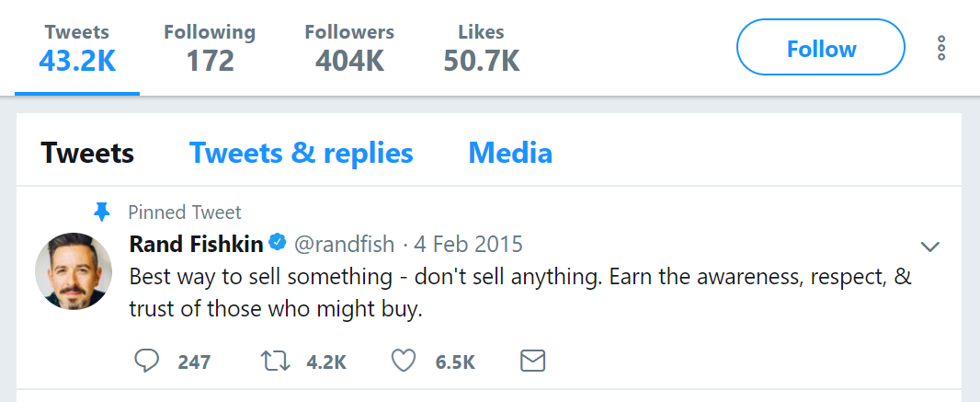Open the 4 Feb 2015 tweet timestamp
This screenshot has height=402, width=980.
point(471,245)
